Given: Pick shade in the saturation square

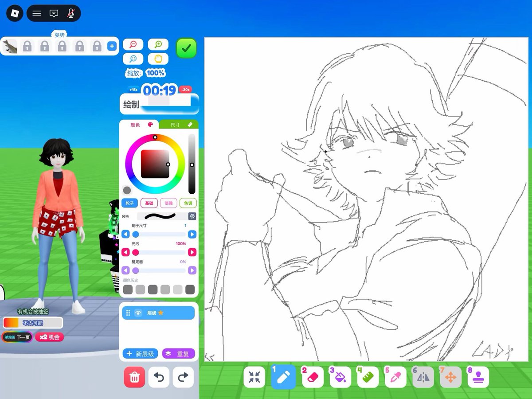Looking at the screenshot, I should click(x=155, y=164).
